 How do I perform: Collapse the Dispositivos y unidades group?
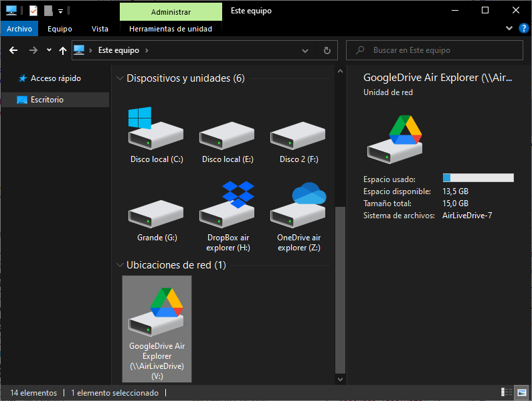click(120, 78)
